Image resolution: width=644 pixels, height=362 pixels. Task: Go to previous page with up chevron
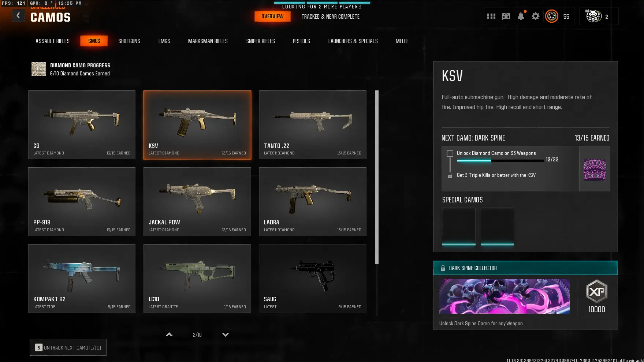click(x=169, y=335)
